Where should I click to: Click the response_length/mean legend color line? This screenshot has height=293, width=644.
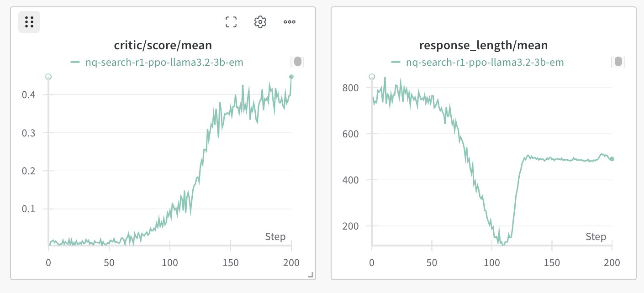(x=396, y=63)
